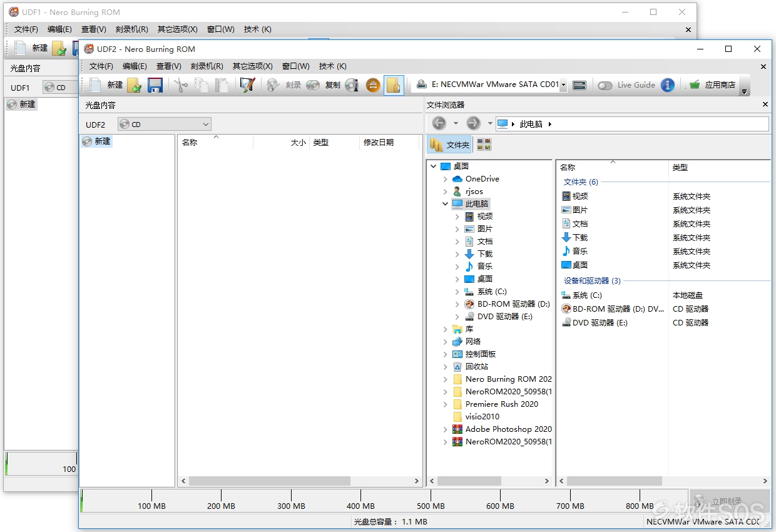The height and width of the screenshot is (532, 776).
Task: Click the 视频 folder icon in file list
Action: 566,196
